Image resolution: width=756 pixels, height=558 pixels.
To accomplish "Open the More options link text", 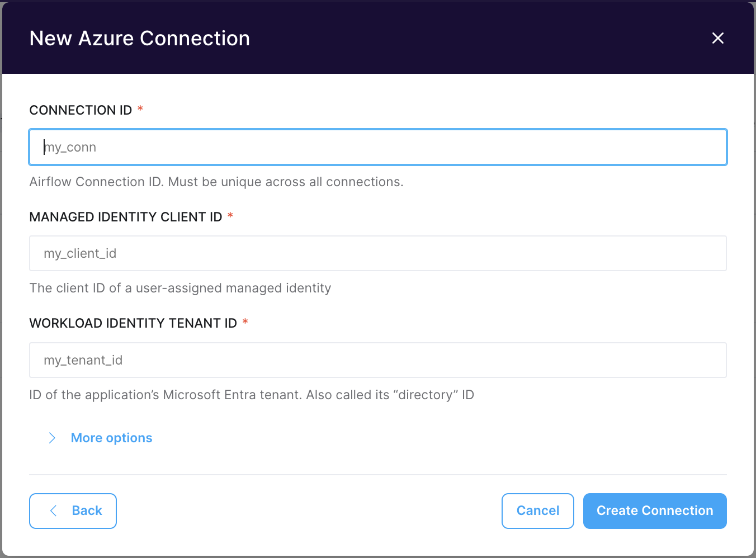I will point(111,438).
